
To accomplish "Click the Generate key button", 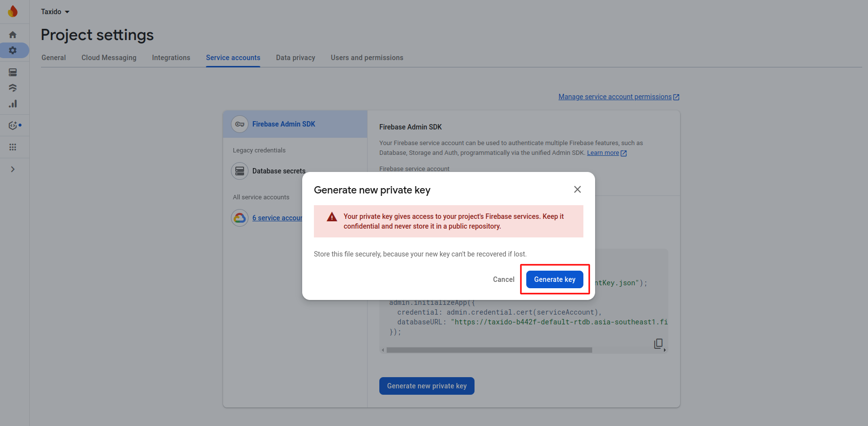I will pyautogui.click(x=555, y=279).
